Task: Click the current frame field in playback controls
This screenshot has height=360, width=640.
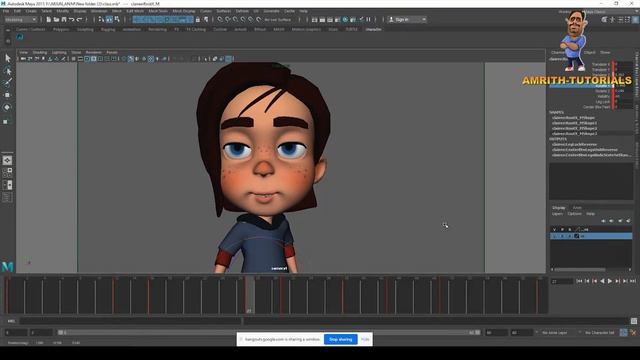Action: 562,281
